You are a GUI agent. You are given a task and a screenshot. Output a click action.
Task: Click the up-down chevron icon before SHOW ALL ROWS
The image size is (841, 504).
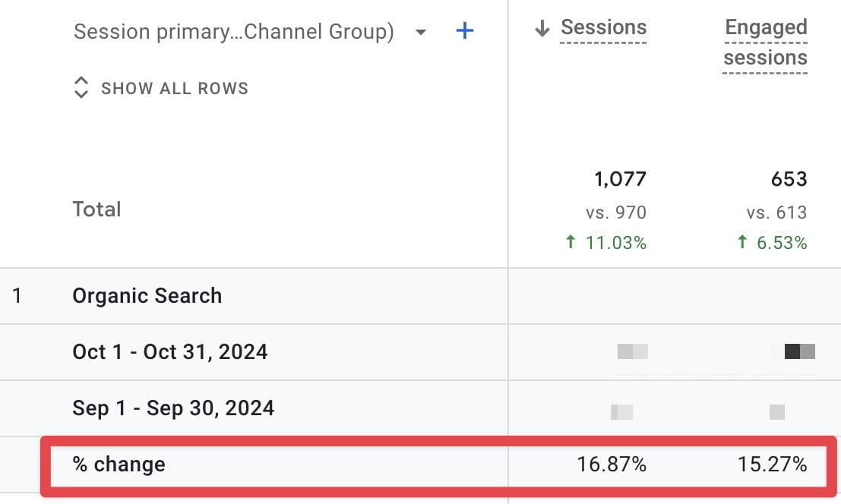point(81,87)
